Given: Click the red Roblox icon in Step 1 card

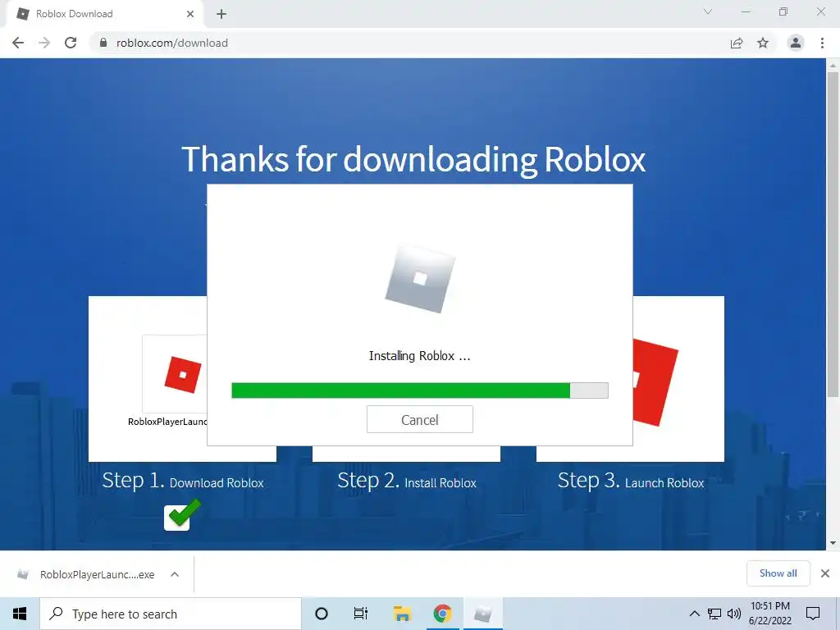Looking at the screenshot, I should pos(183,374).
